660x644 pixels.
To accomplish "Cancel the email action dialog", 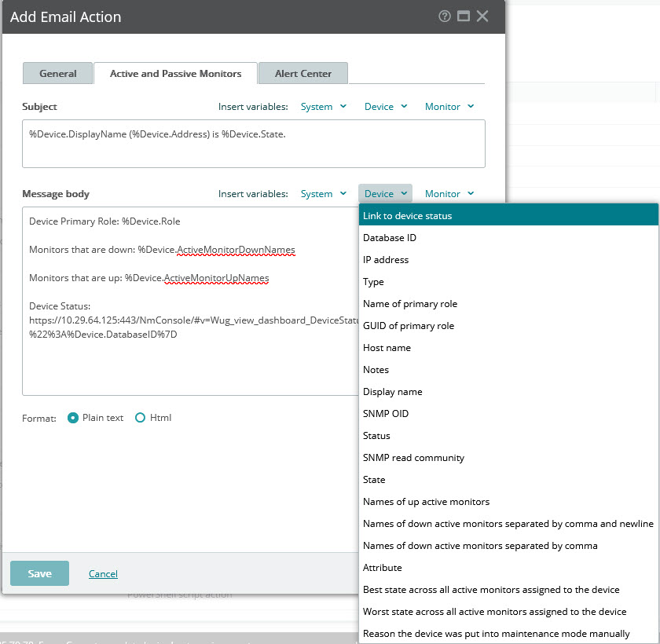I will pos(103,574).
